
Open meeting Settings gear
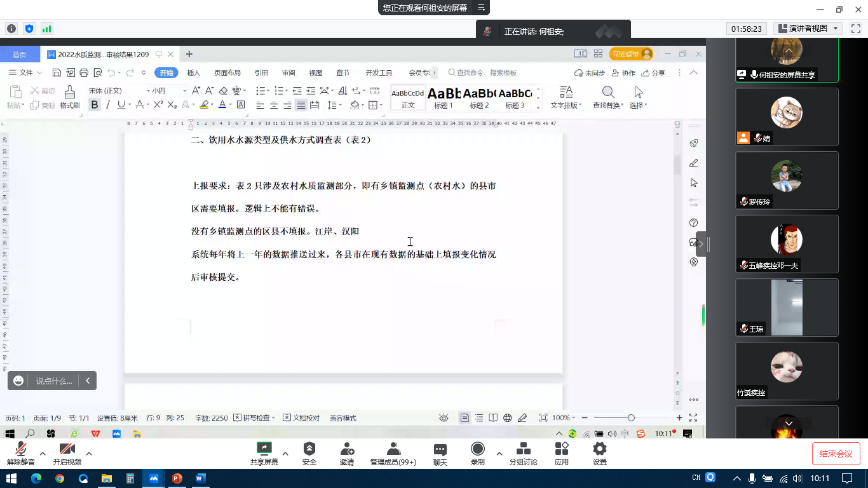tap(599, 454)
